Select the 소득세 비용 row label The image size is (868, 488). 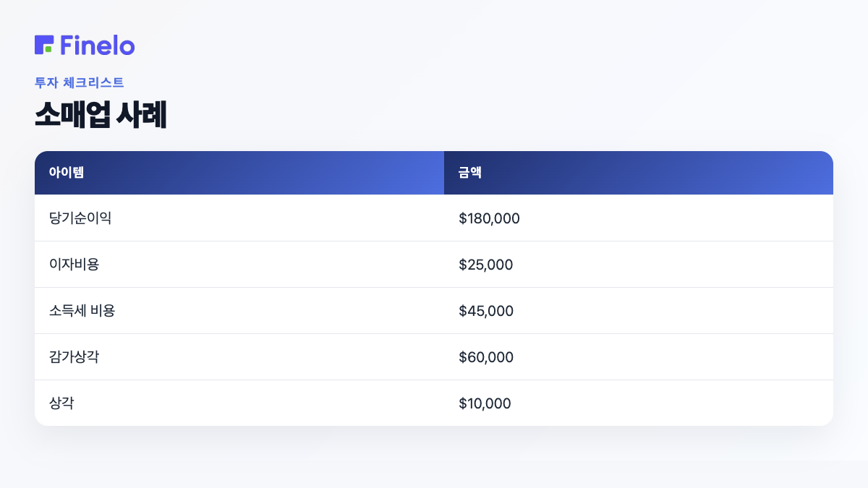click(82, 310)
